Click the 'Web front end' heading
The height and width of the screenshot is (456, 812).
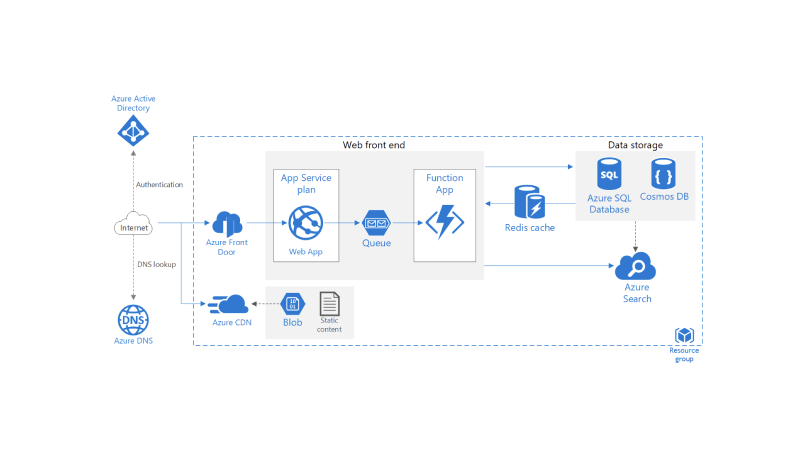tap(374, 146)
